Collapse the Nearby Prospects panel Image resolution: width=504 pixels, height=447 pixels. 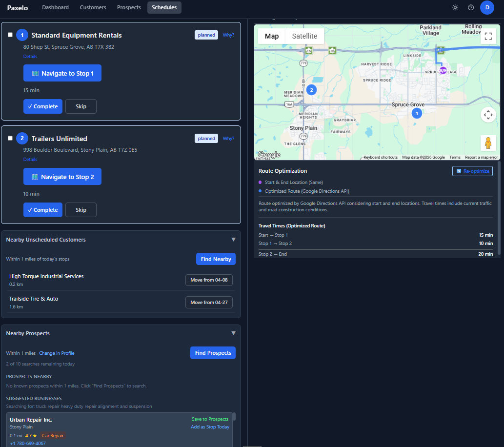click(x=233, y=333)
